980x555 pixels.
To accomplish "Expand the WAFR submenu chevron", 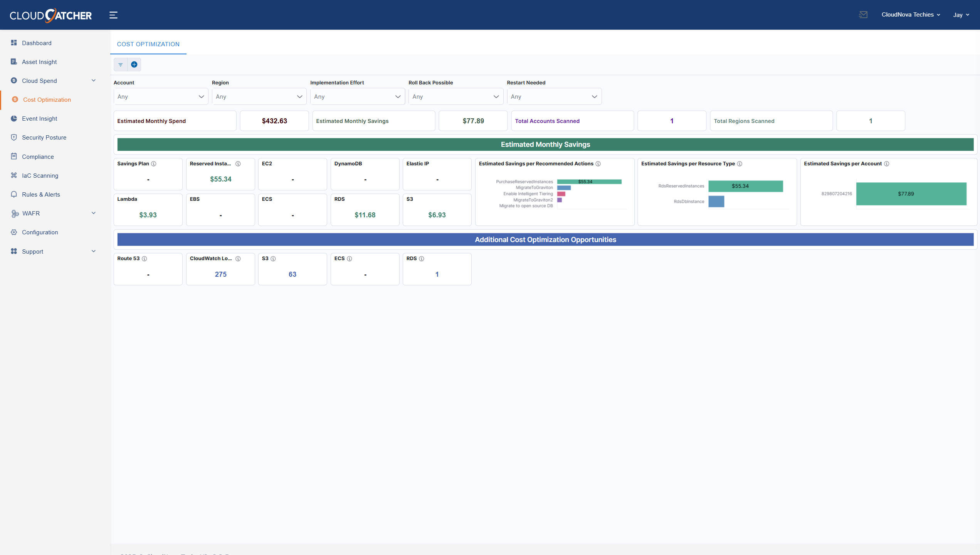I will pos(94,213).
